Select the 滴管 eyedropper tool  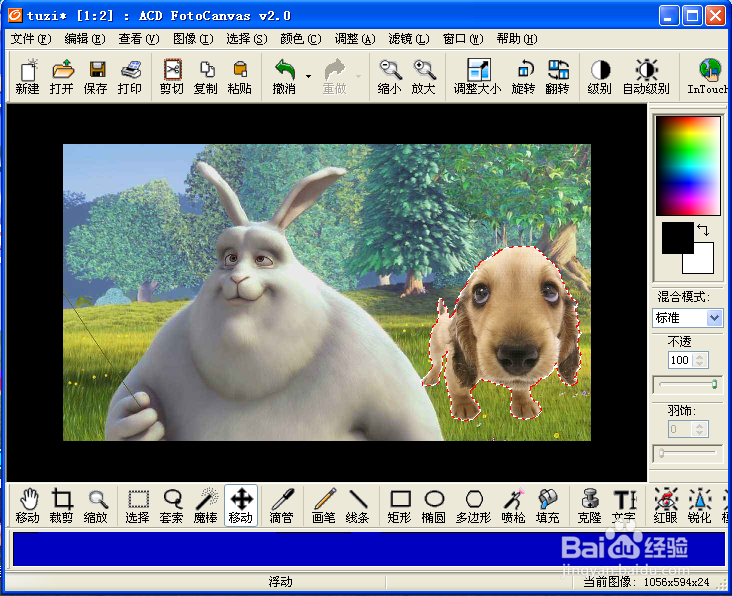point(282,506)
